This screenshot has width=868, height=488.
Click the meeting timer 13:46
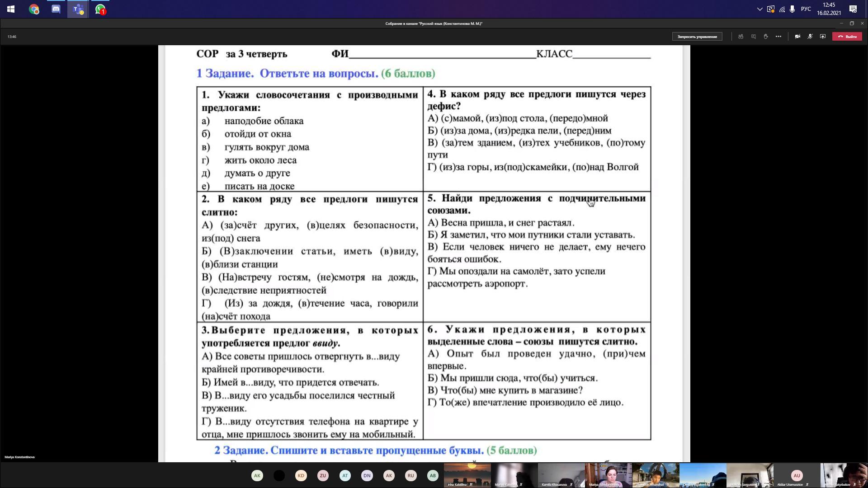[x=12, y=37]
